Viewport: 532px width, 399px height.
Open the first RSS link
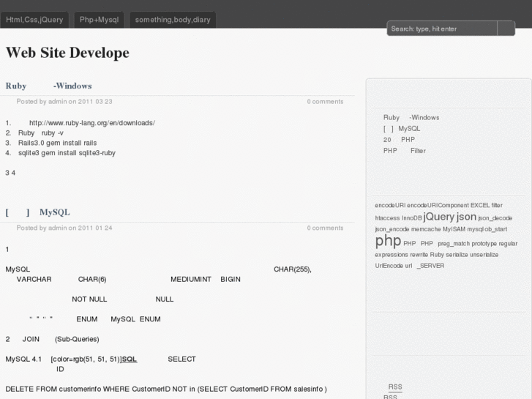(395, 387)
